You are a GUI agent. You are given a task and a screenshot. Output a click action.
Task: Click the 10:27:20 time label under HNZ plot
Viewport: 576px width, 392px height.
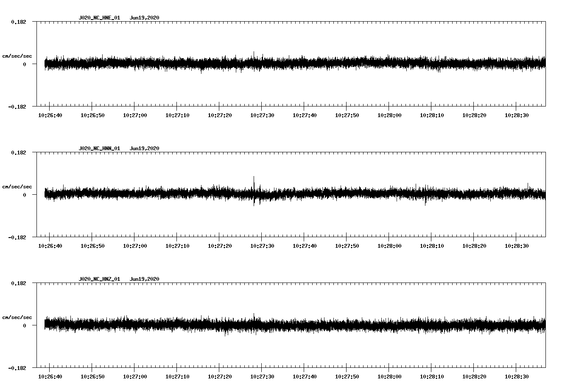220,377
